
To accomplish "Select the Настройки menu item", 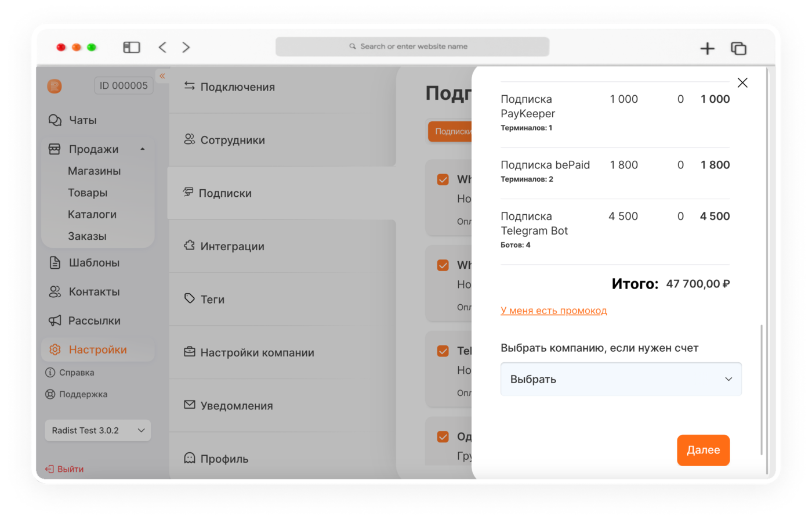I will (x=98, y=349).
